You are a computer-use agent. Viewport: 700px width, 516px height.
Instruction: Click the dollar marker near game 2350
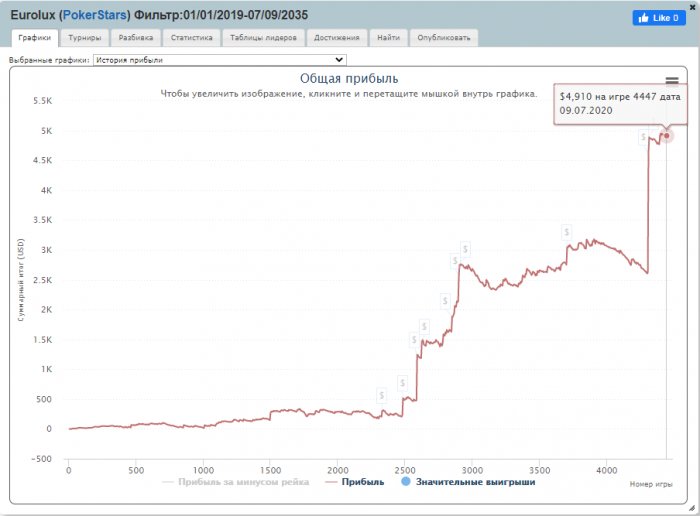pyautogui.click(x=381, y=395)
